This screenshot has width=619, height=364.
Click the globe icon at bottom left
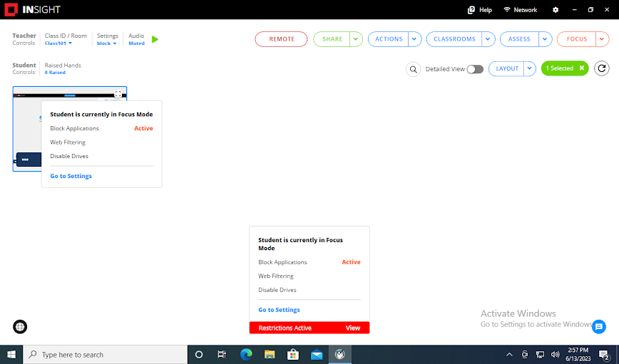(20, 326)
